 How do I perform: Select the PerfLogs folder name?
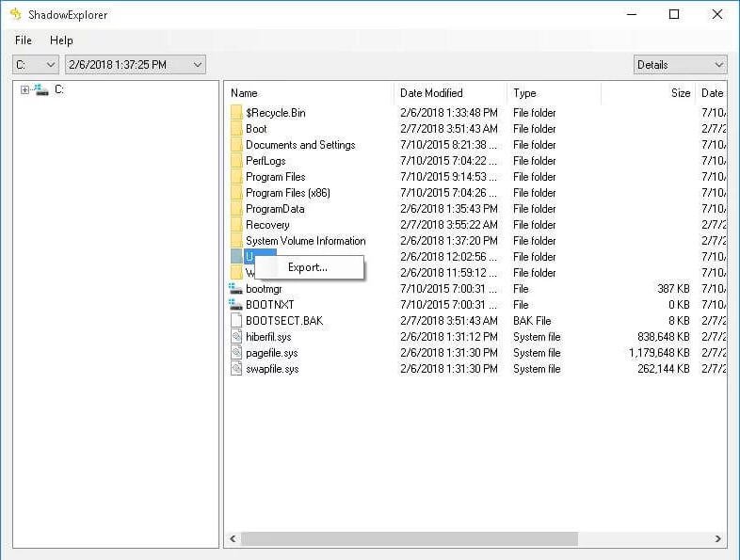tap(265, 161)
